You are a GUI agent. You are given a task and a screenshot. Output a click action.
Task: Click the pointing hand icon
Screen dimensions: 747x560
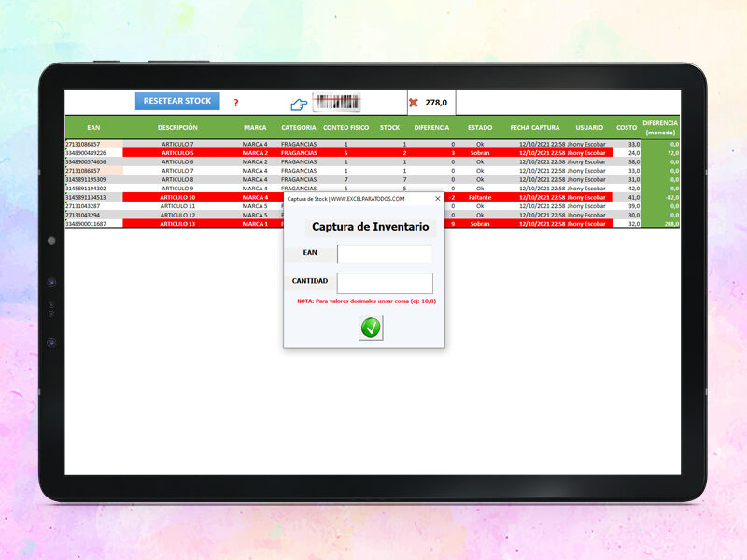click(x=299, y=105)
